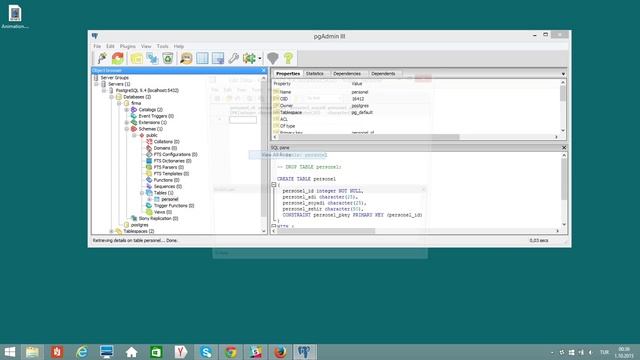The image size is (640, 360).
Task: Expand the Extensions (1) node
Action: (127, 122)
